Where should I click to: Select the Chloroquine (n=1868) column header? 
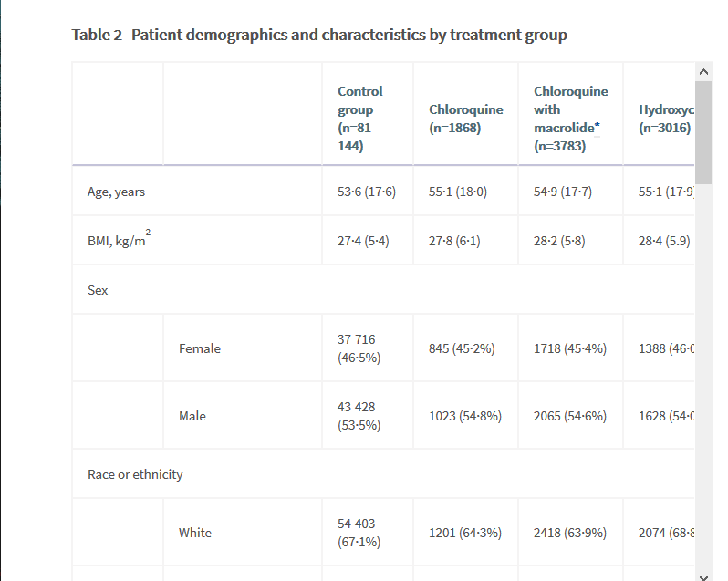[465, 119]
